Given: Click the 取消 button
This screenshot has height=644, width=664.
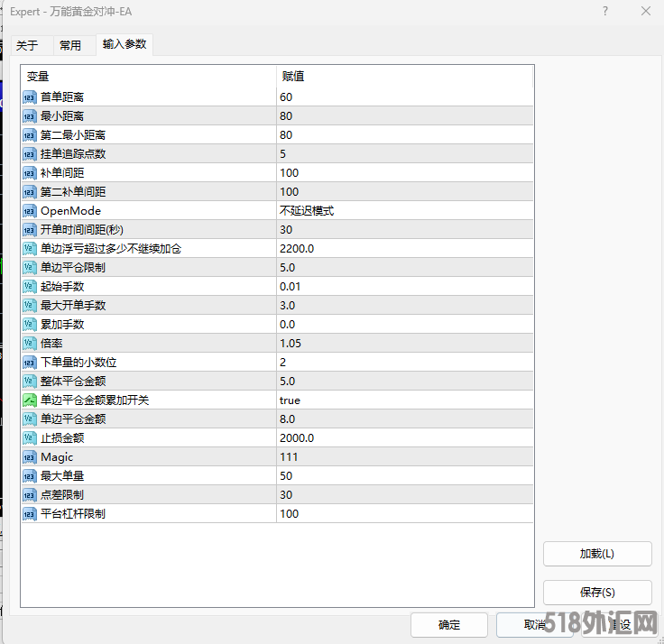Looking at the screenshot, I should click(x=534, y=625).
